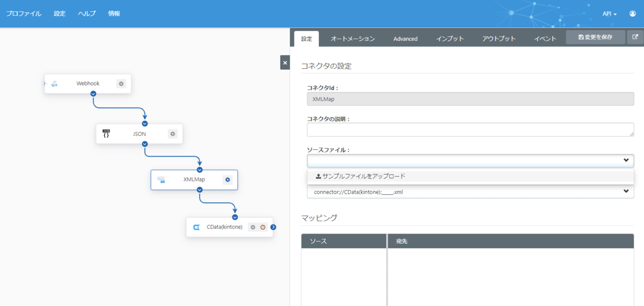Select サンプルファイルをアップロード option

(x=361, y=176)
